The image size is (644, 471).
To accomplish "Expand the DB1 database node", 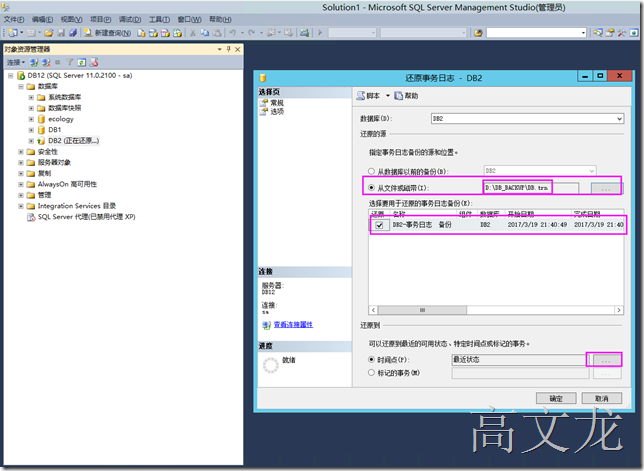I will [x=31, y=130].
